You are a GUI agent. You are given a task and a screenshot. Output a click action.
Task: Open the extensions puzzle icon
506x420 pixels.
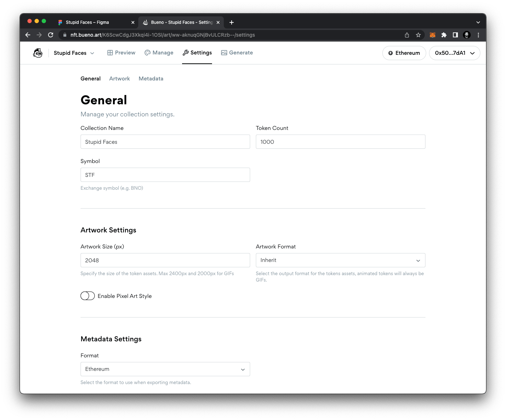pyautogui.click(x=444, y=35)
